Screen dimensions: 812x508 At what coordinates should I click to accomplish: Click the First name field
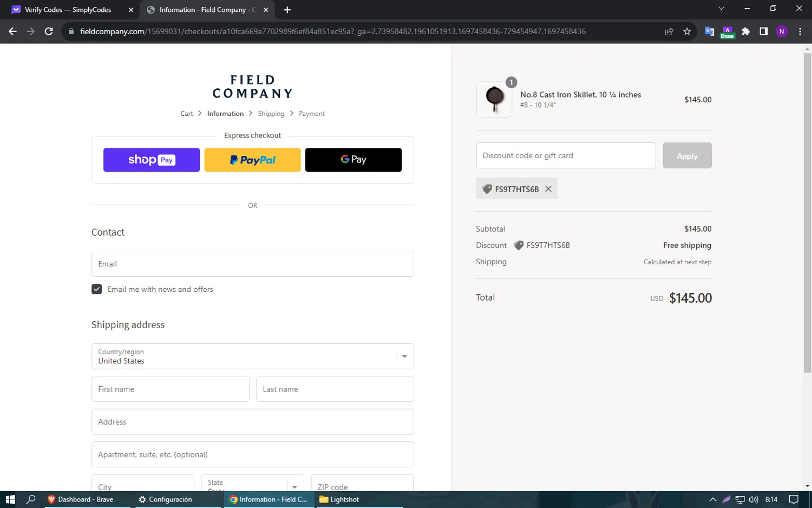click(x=170, y=389)
